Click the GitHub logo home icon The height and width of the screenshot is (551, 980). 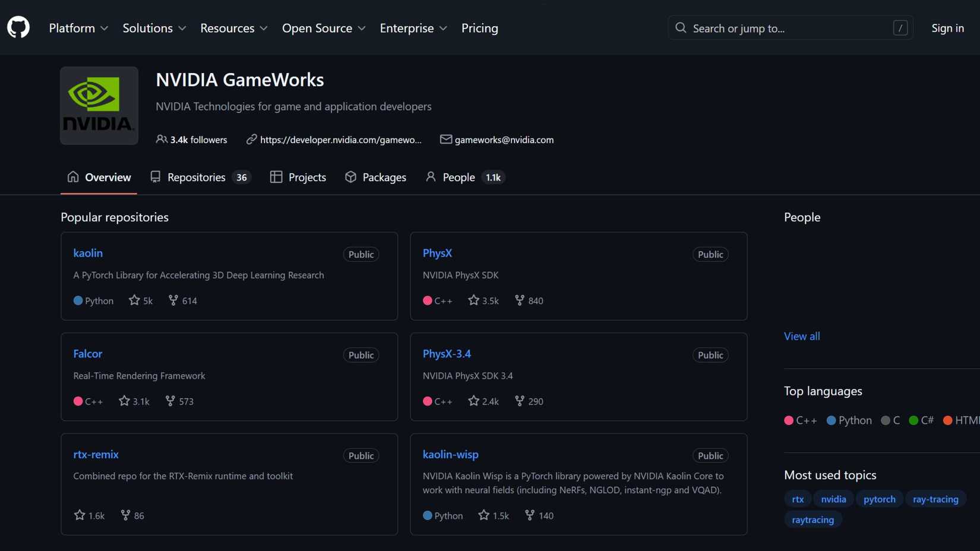(x=18, y=28)
